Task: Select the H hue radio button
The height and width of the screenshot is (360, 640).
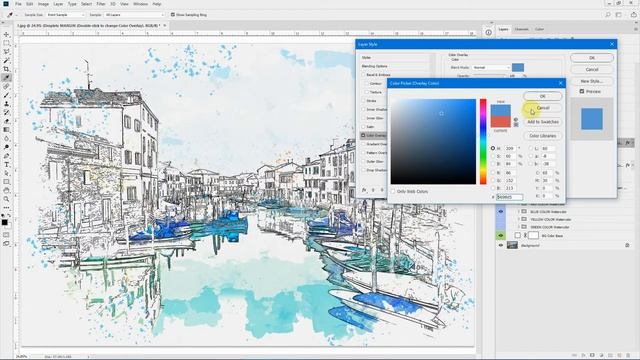Action: [493, 148]
